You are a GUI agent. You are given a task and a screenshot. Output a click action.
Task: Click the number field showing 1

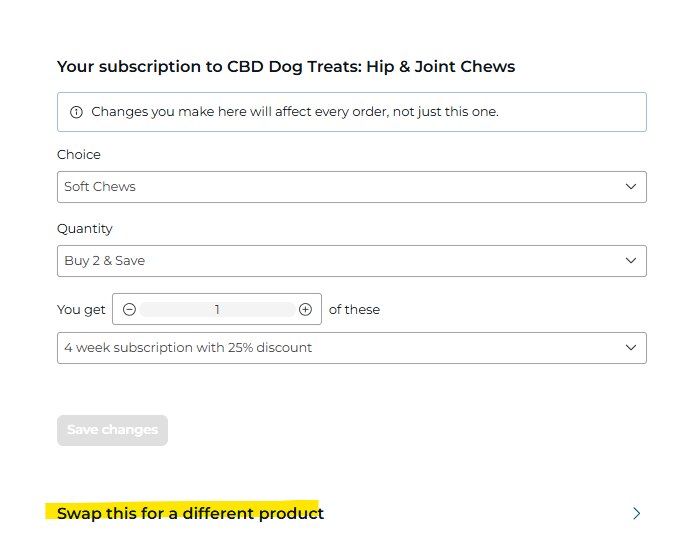[x=217, y=310]
